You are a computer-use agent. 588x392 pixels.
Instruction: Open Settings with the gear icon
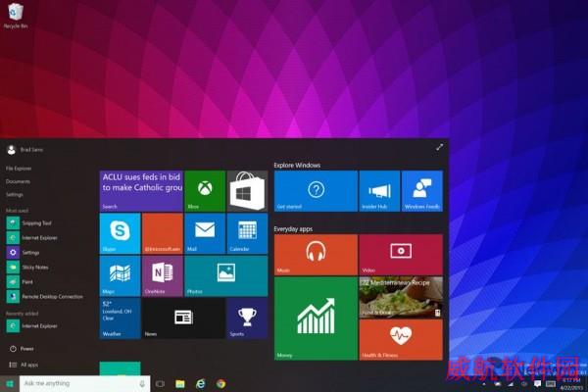(23, 253)
